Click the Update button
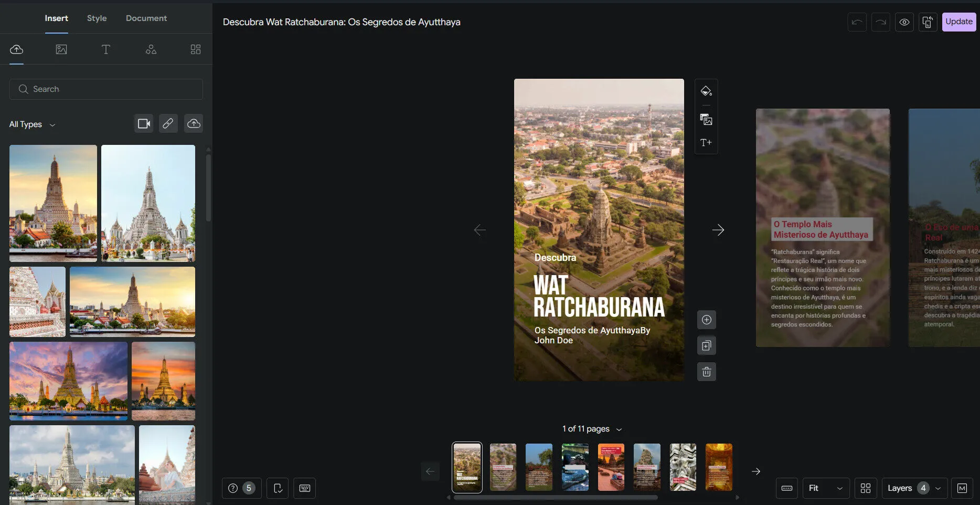The image size is (980, 505). pos(958,22)
